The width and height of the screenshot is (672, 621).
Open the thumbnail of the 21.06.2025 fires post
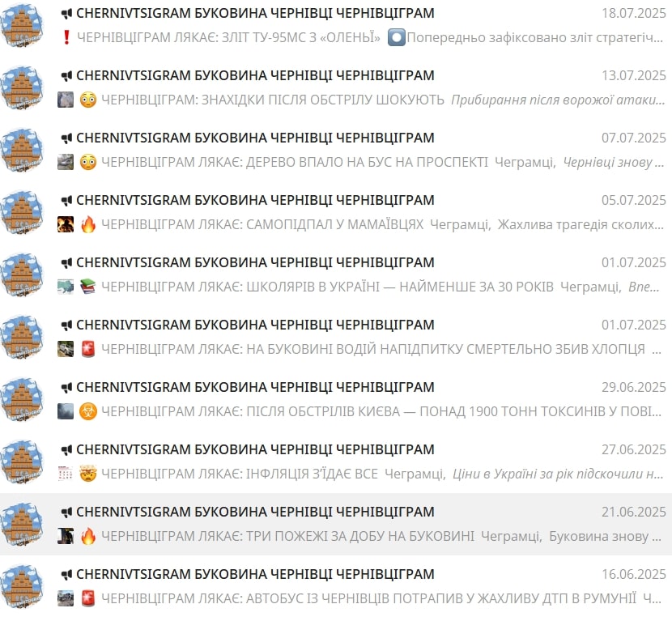[x=66, y=536]
